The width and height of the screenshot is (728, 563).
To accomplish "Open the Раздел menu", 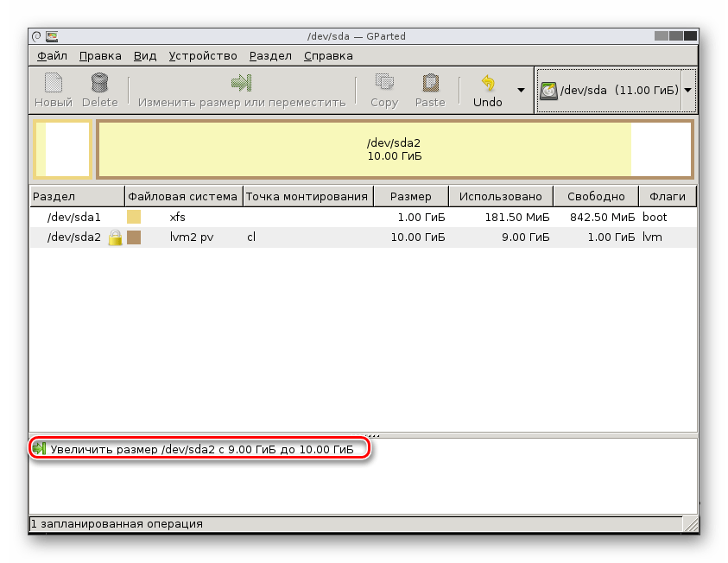I will point(269,55).
